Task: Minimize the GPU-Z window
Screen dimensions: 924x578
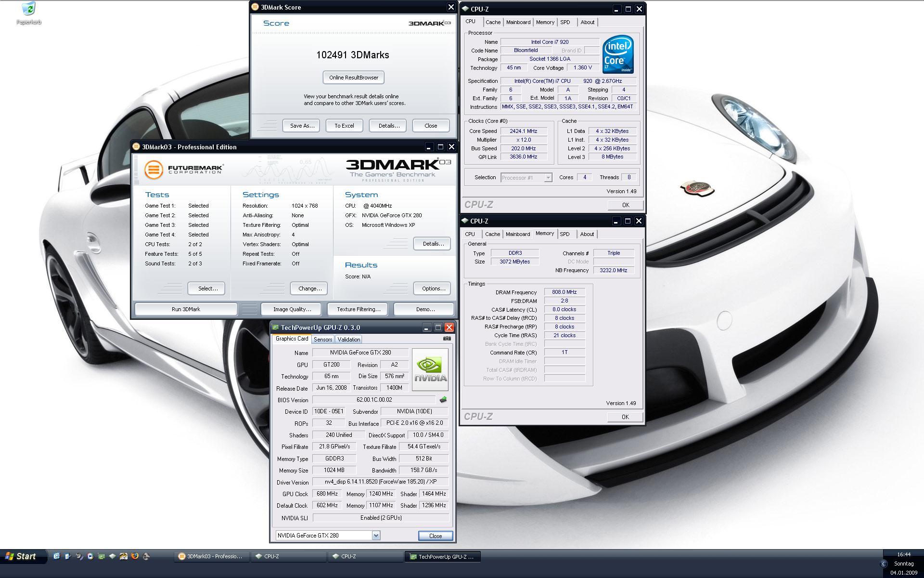Action: [x=426, y=328]
